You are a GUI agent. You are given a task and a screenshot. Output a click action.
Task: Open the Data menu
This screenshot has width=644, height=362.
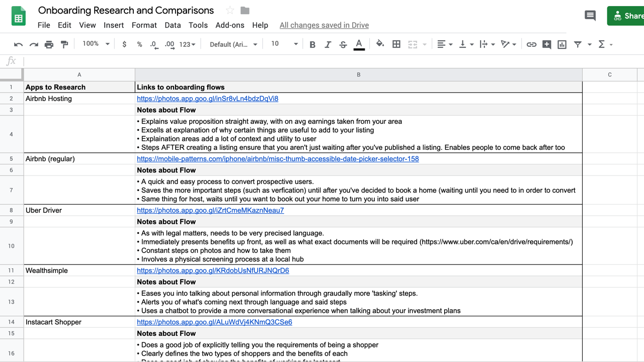173,25
